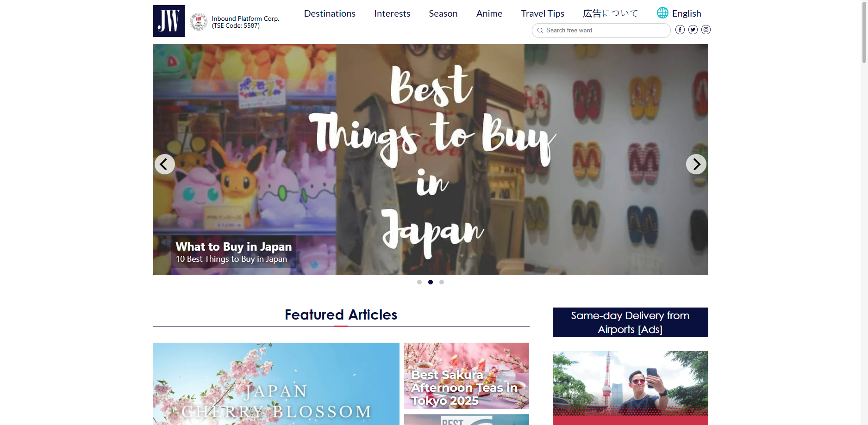Open the JW site logo home link
Viewport: 868px width, 425px height.
169,21
